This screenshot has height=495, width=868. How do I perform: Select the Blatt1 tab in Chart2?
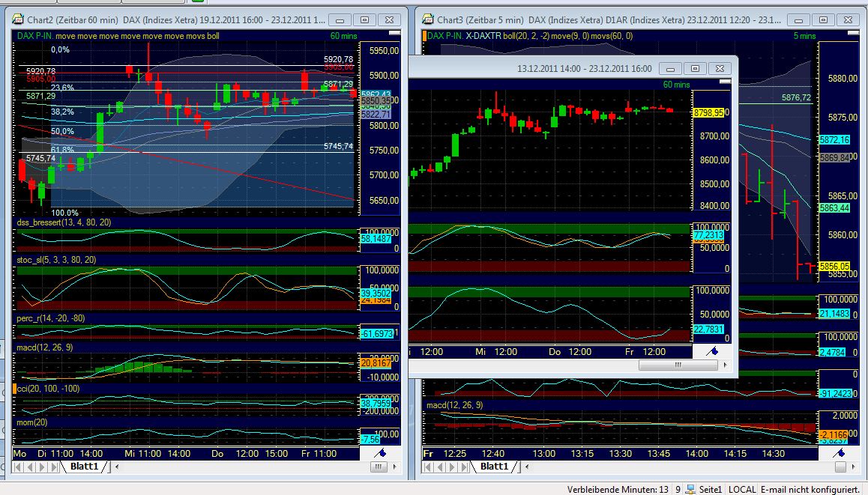click(x=84, y=467)
